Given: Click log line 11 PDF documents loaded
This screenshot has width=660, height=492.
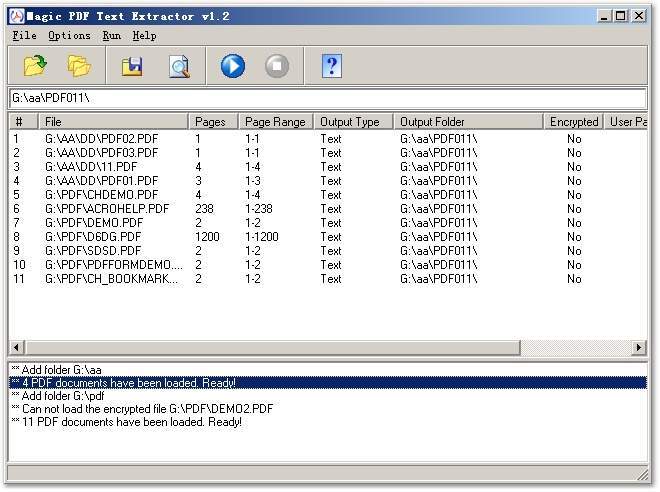Looking at the screenshot, I should click(x=127, y=422).
